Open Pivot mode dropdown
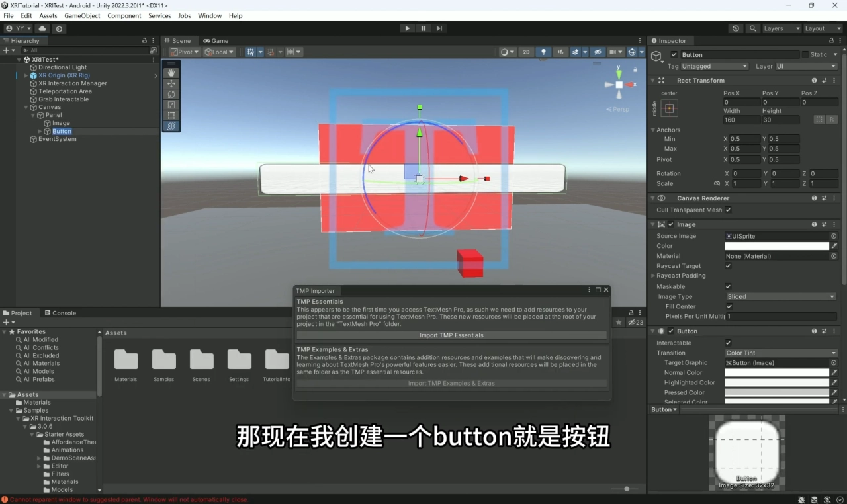 tap(185, 52)
